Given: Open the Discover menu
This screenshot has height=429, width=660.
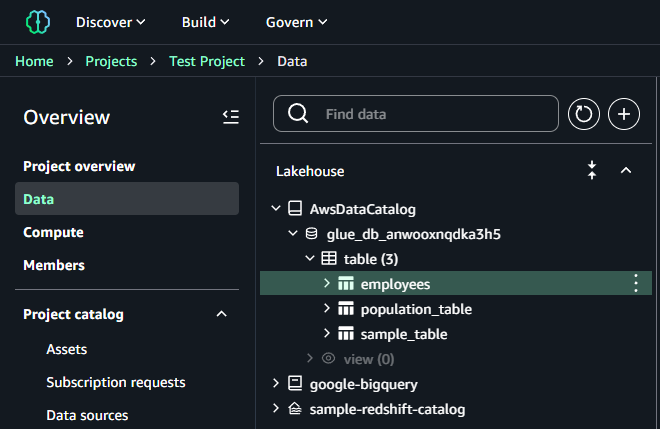Looking at the screenshot, I should [x=110, y=22].
